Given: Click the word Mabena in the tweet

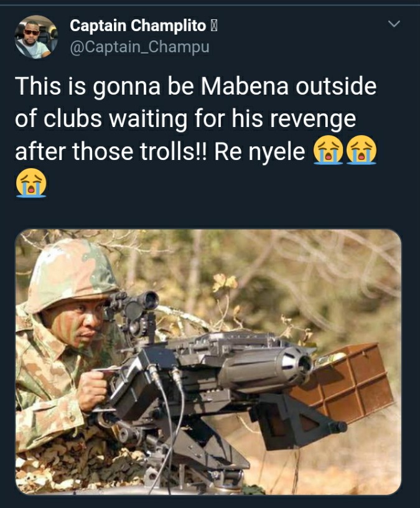Looking at the screenshot, I should [245, 86].
